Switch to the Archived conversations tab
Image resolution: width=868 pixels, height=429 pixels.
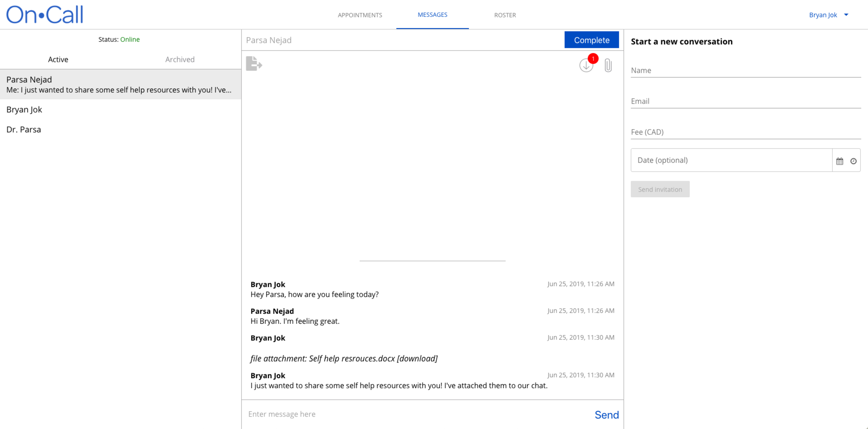180,59
